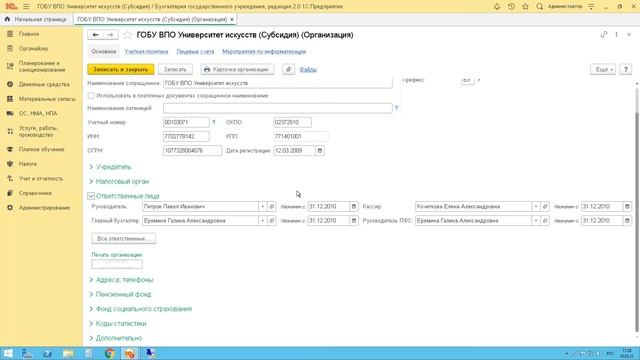Open Налоги sidebar section
This screenshot has width=640, height=360.
28,164
